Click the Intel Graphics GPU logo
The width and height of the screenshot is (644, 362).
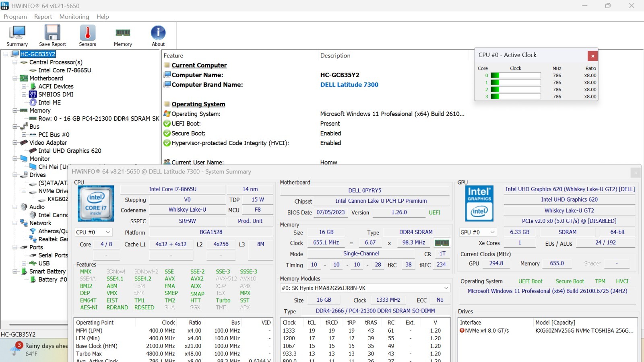coord(479,204)
